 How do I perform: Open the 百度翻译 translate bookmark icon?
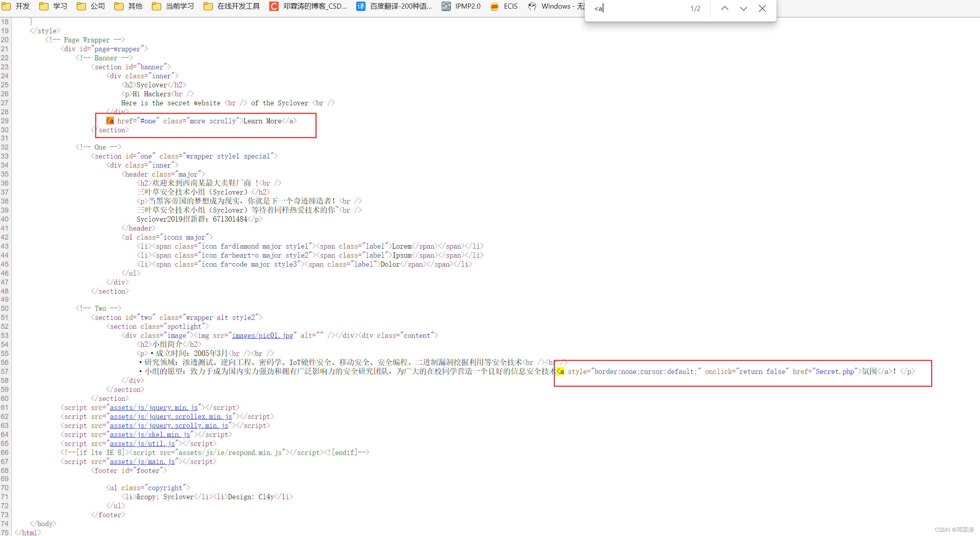coord(360,6)
